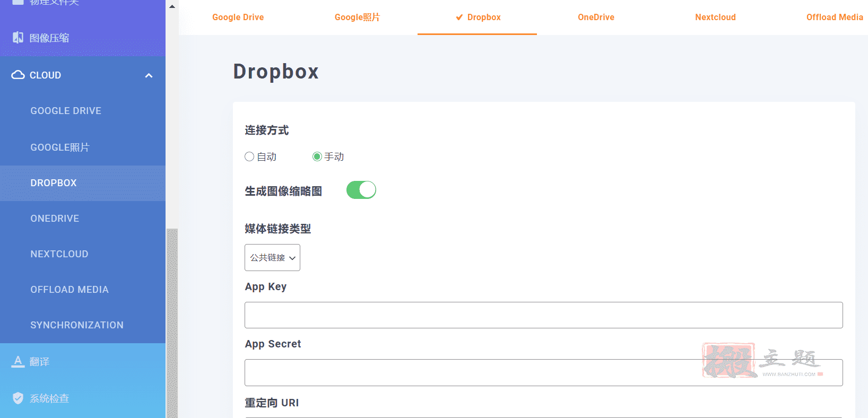Switch to the Google照片 tab
Viewport: 868px width, 418px height.
tap(358, 18)
